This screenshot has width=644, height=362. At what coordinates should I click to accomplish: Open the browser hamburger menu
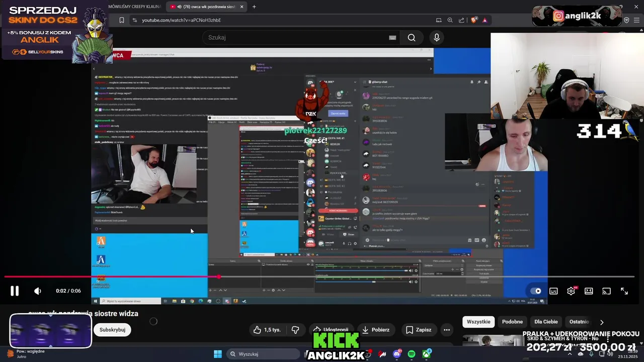tap(636, 20)
